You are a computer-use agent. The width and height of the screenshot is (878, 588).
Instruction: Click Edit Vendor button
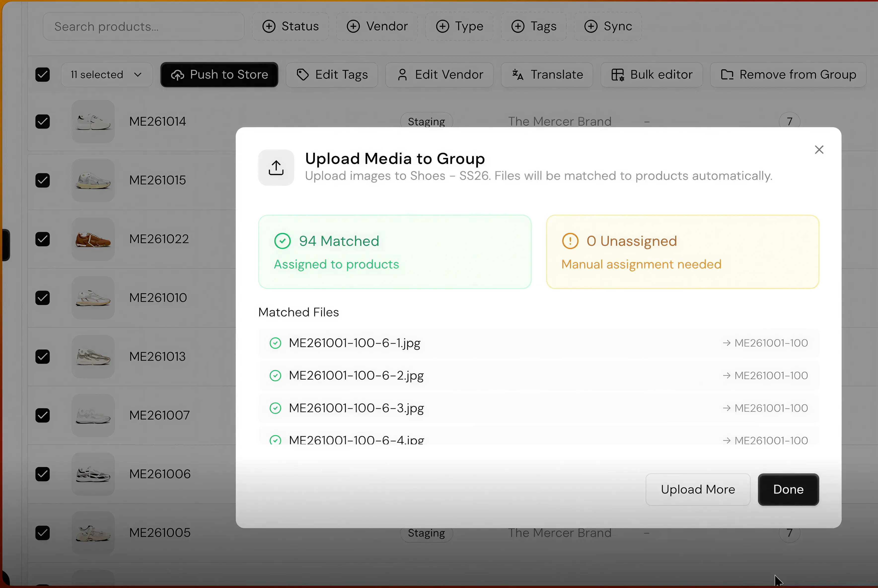pyautogui.click(x=439, y=75)
